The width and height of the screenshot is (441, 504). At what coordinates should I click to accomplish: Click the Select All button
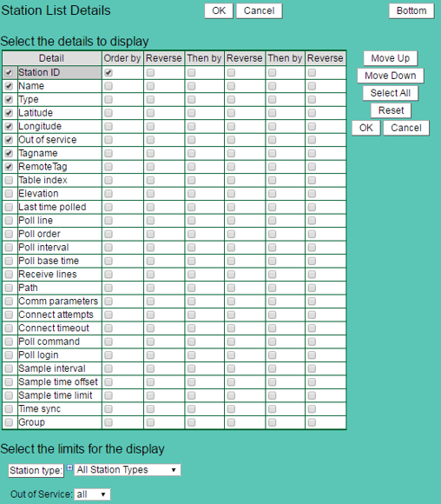[391, 93]
